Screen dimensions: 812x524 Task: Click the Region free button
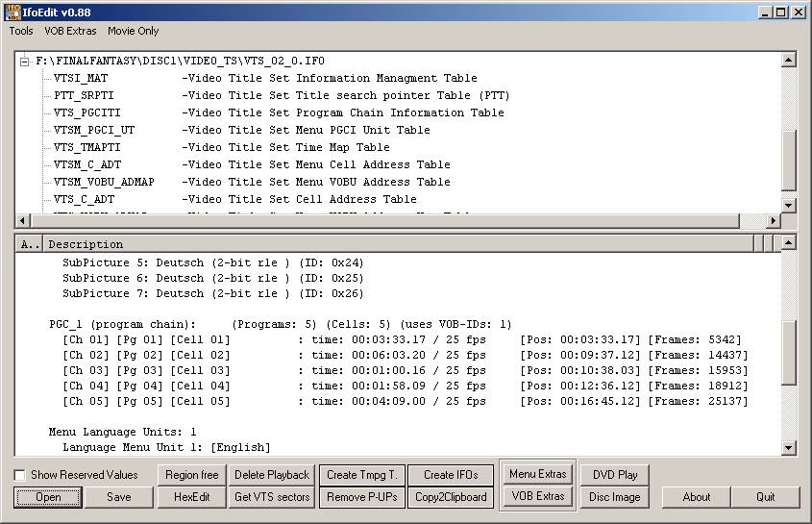[191, 475]
